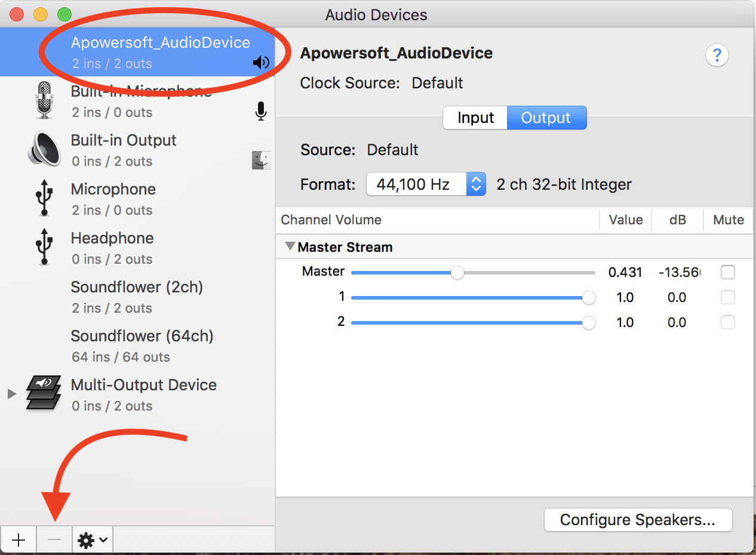The height and width of the screenshot is (555, 756).
Task: Click the Mute column header
Action: coord(729,220)
